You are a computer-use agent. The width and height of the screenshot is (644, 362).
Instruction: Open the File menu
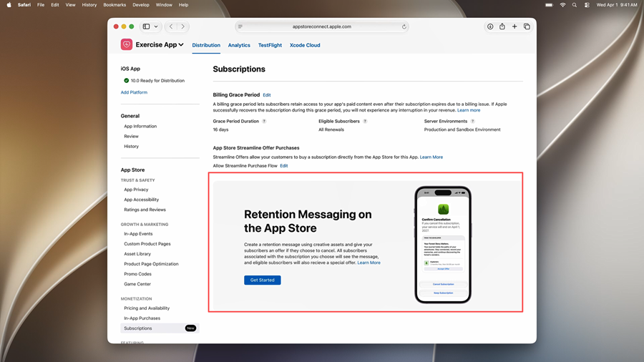41,5
